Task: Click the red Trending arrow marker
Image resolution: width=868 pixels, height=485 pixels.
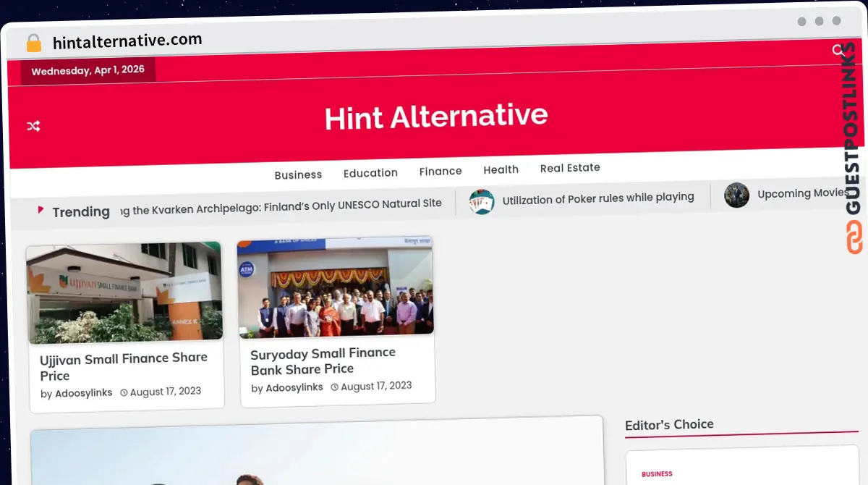Action: tap(41, 210)
